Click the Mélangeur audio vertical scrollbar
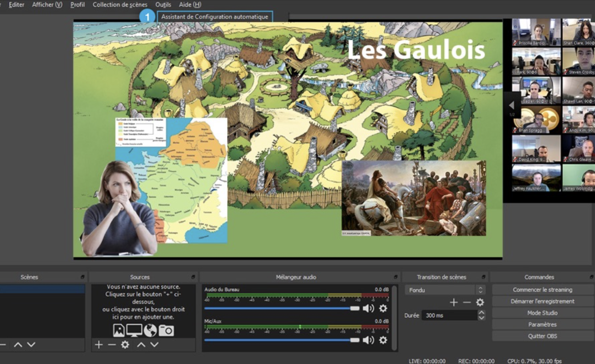595x364 pixels. coord(394,318)
